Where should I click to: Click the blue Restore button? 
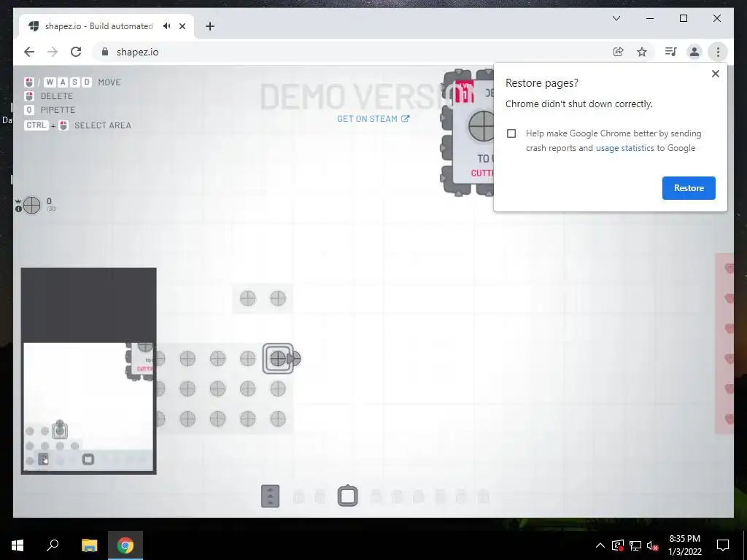click(689, 187)
